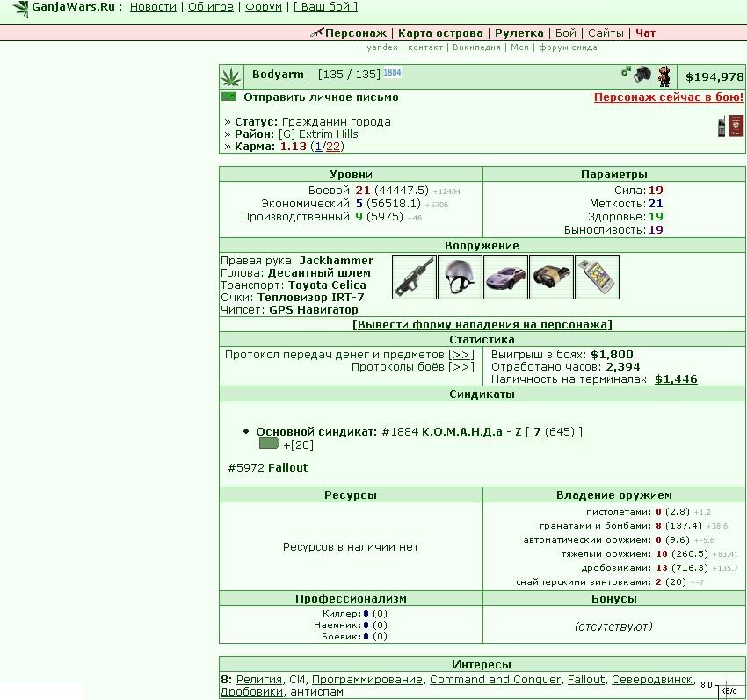
Task: Click Вывести форму нападения на персонажа
Action: coord(482,325)
